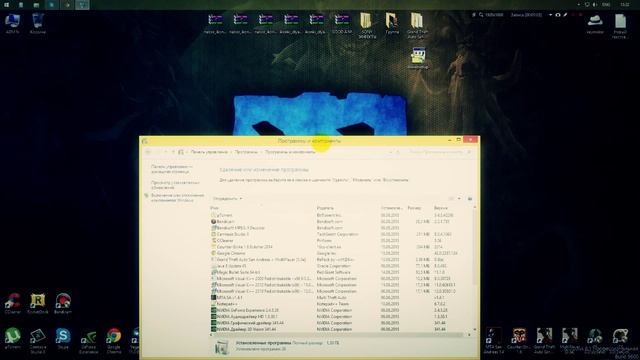Viewport: 640px width, 360px height.
Task: Sort programs by Установлено column
Action: (392, 208)
